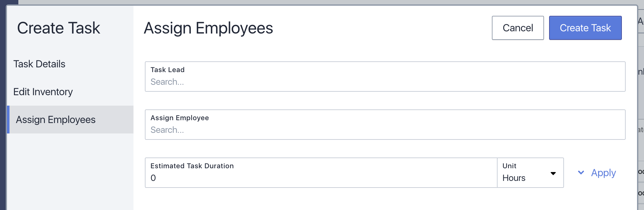Click the black caret arrow in Unit field
Screen dimensions: 644x210
click(x=553, y=173)
